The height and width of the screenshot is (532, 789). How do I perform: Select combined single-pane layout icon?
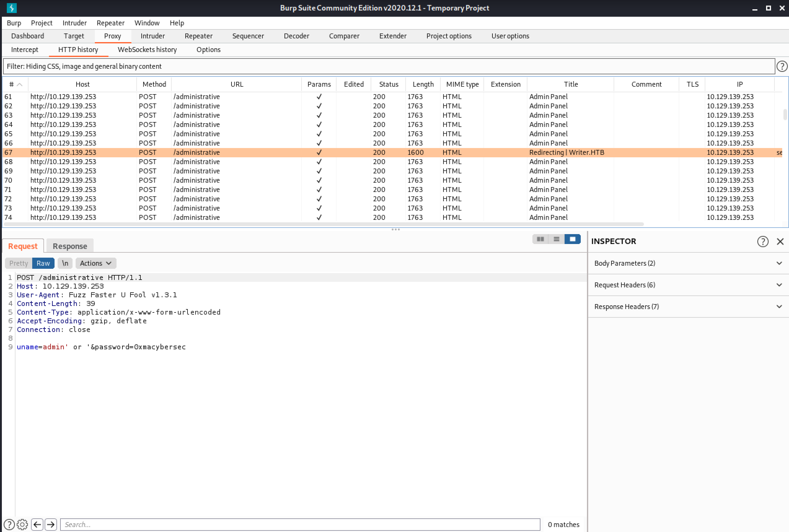tap(572, 239)
